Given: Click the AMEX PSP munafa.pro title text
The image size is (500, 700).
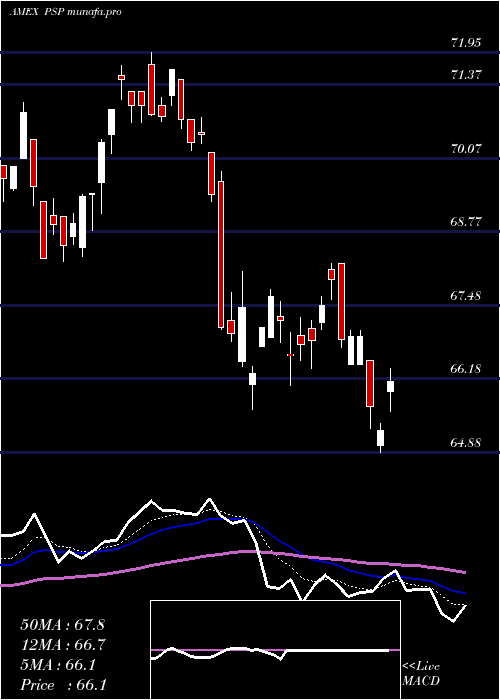Looking at the screenshot, I should [65, 12].
